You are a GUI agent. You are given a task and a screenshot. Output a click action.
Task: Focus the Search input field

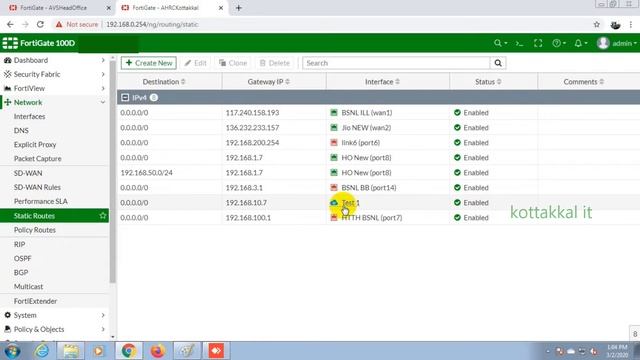pyautogui.click(x=396, y=63)
